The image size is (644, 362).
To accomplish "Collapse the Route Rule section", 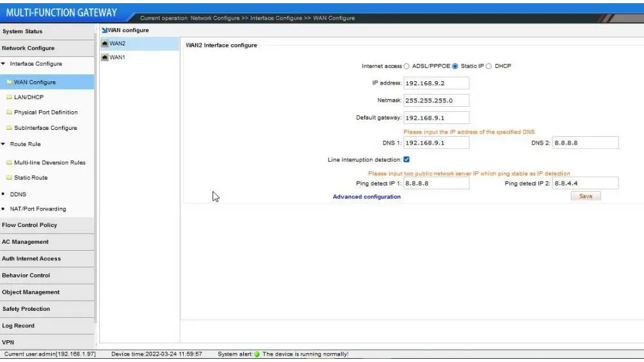I will (x=3, y=144).
